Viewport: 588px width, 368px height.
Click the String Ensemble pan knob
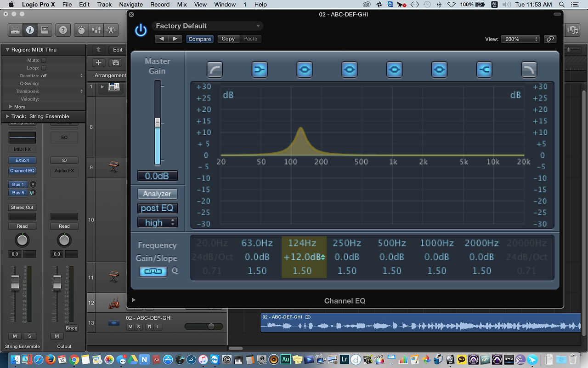pos(22,240)
